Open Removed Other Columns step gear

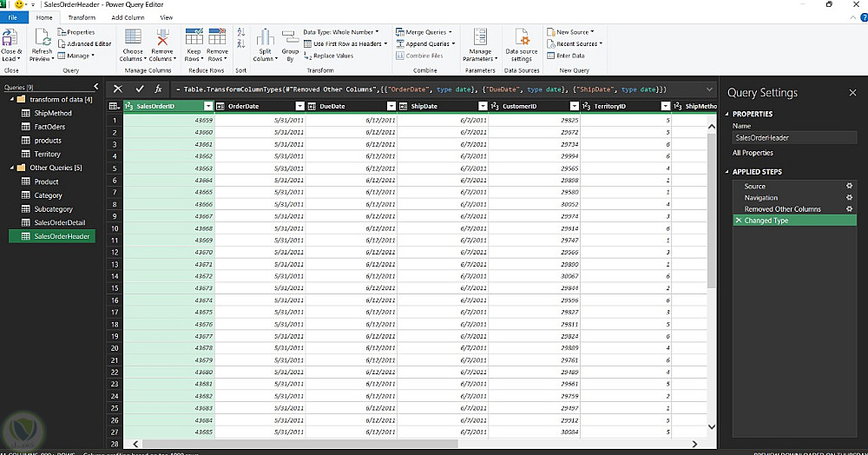click(849, 208)
